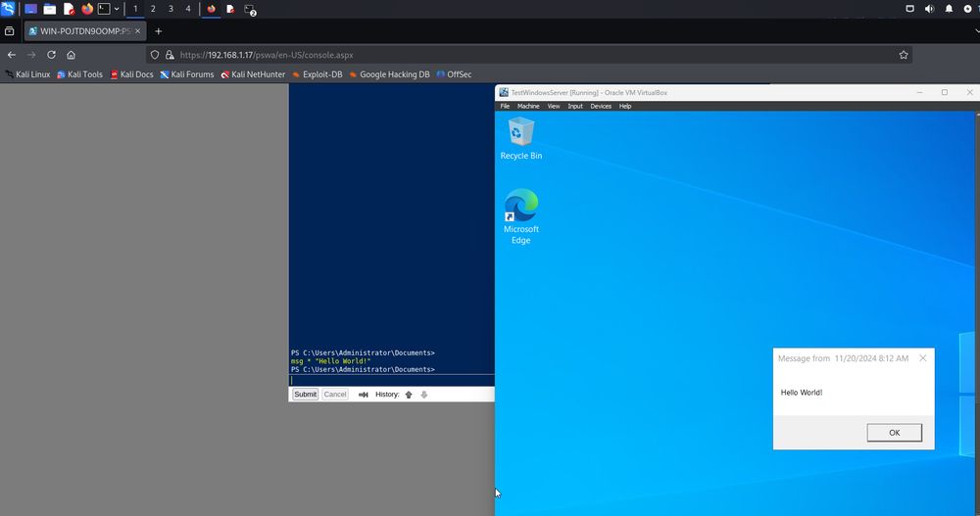The image size is (980, 516).
Task: Switch to workspace 2
Action: point(153,9)
